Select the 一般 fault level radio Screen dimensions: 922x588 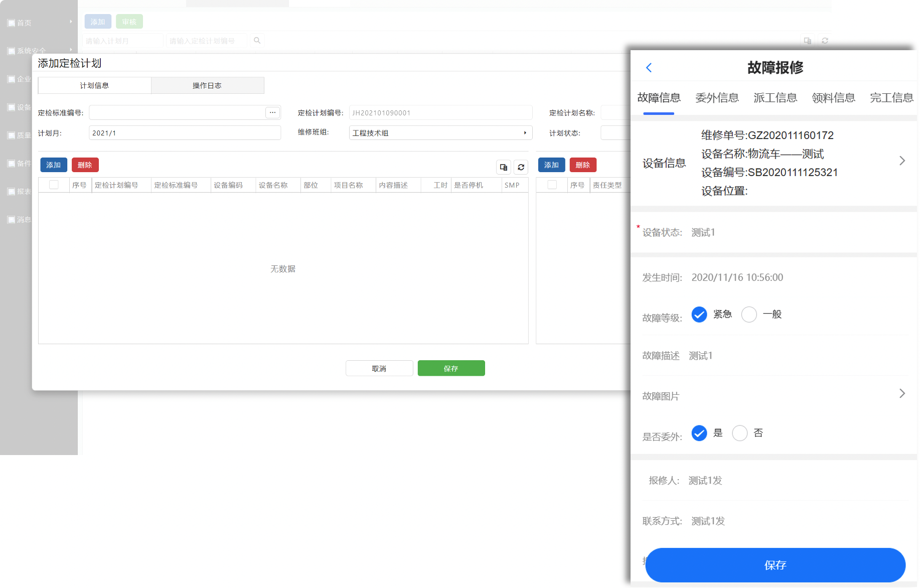pyautogui.click(x=749, y=315)
